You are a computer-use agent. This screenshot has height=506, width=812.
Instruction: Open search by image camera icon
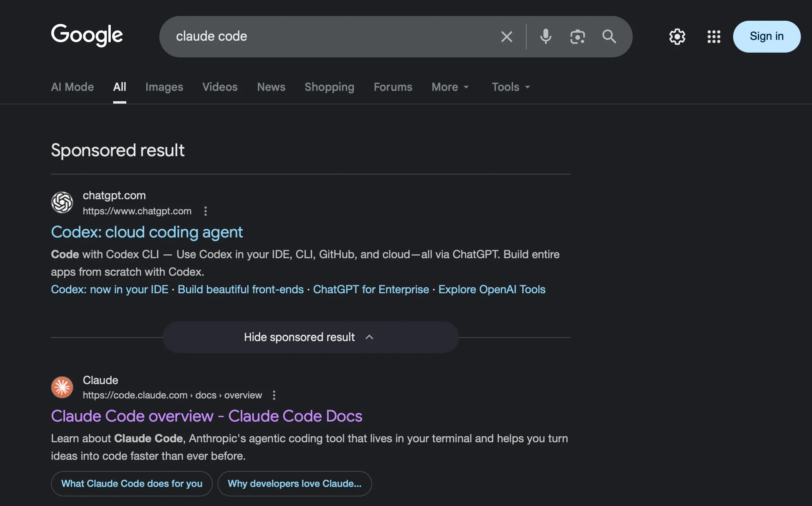[577, 37]
